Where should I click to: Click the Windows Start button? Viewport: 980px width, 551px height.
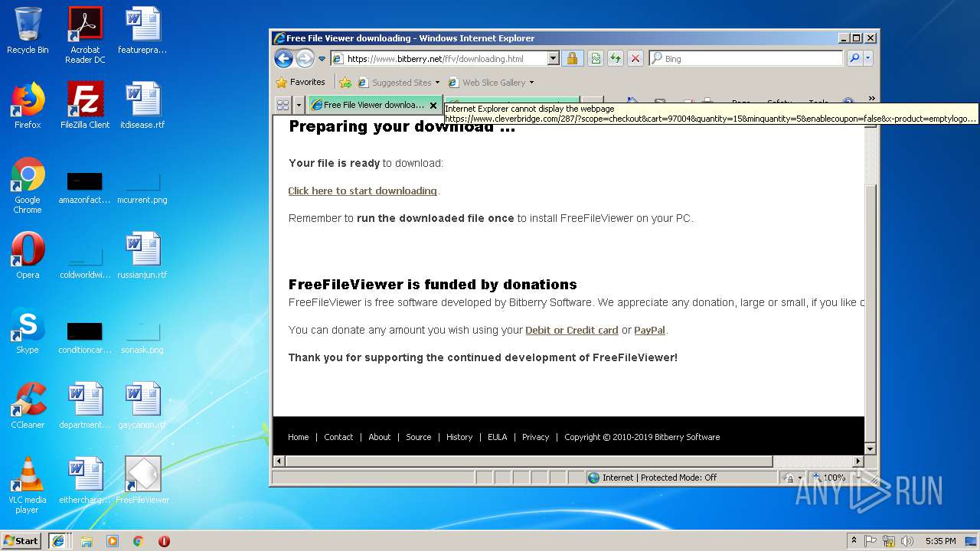click(21, 540)
